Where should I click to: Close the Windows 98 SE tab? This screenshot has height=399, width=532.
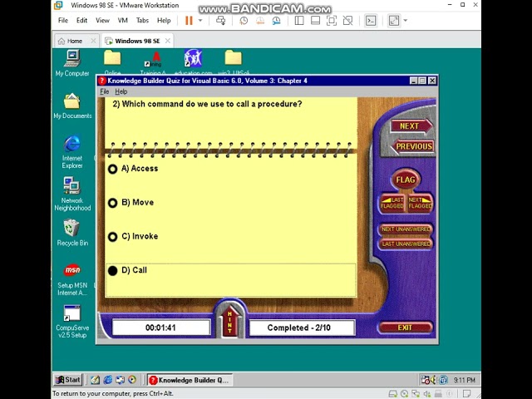[x=168, y=41]
